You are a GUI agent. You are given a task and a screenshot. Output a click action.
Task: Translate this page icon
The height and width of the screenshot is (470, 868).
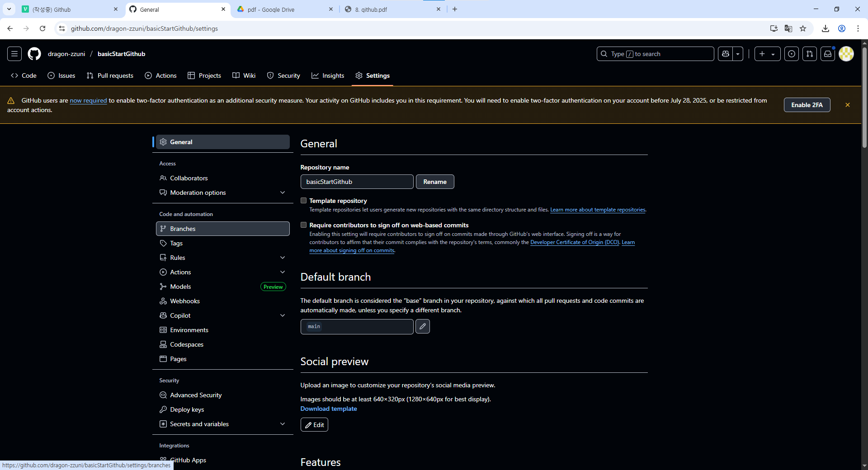point(788,28)
